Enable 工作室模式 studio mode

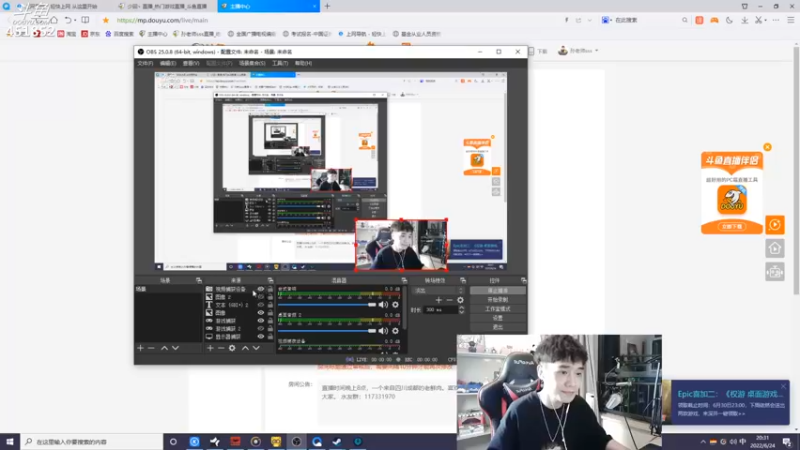pyautogui.click(x=497, y=309)
